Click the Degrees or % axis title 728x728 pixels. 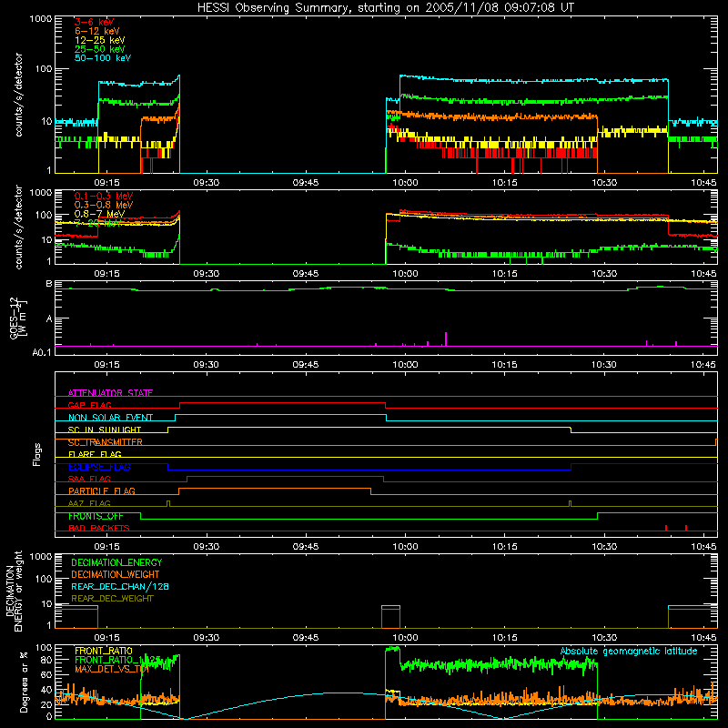point(24,682)
